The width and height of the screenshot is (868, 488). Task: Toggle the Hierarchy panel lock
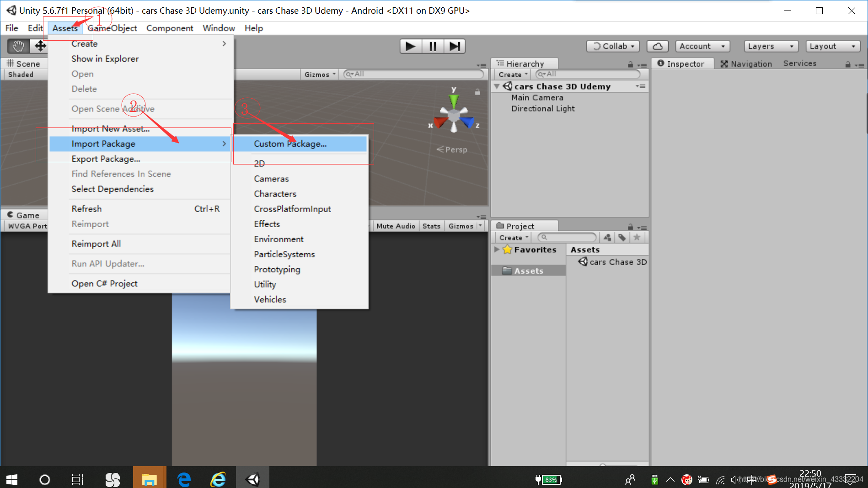pyautogui.click(x=631, y=64)
